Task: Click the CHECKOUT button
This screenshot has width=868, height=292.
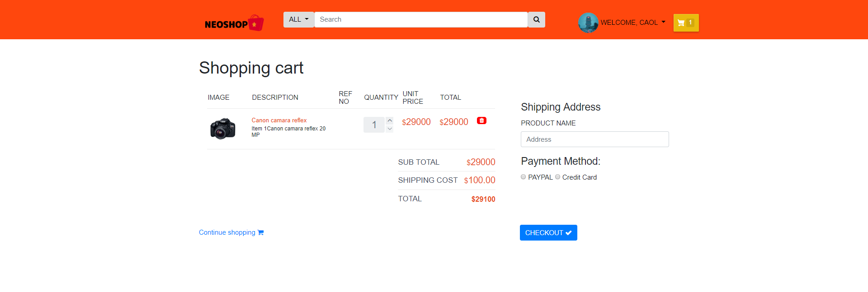Action: (548, 233)
